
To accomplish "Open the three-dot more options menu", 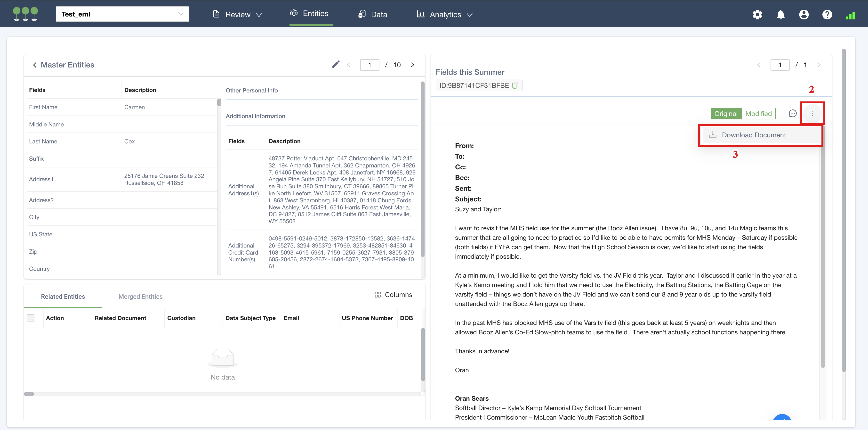I will (x=812, y=114).
